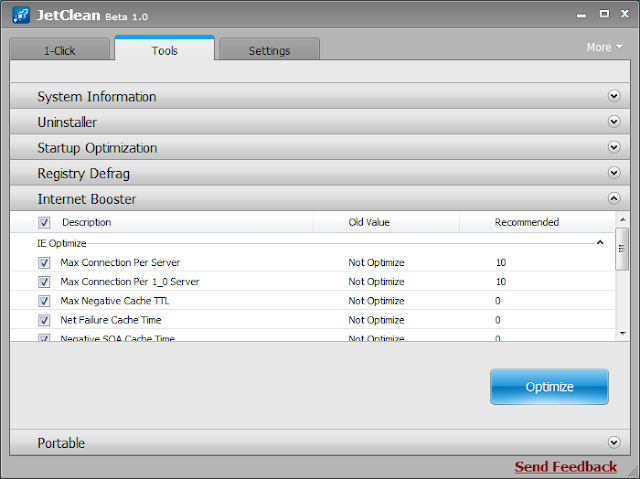Click the System Information section title
Image resolution: width=640 pixels, height=479 pixels.
tap(97, 97)
